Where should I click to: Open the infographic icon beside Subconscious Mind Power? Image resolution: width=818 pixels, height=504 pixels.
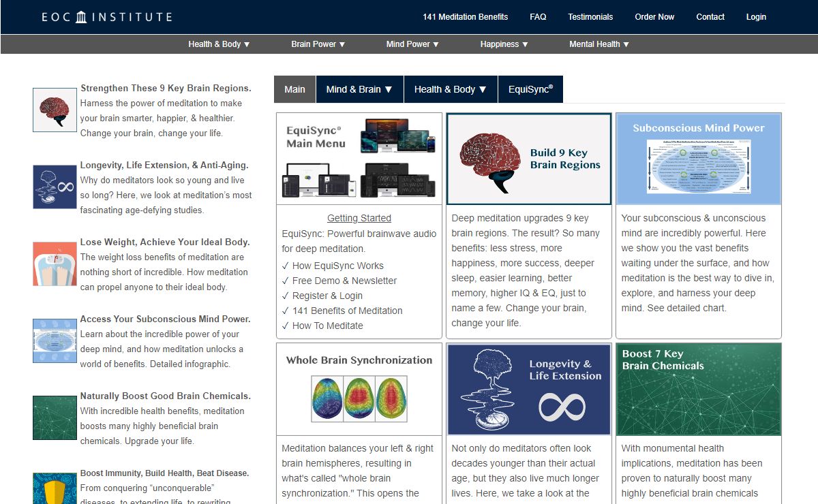[x=55, y=341]
